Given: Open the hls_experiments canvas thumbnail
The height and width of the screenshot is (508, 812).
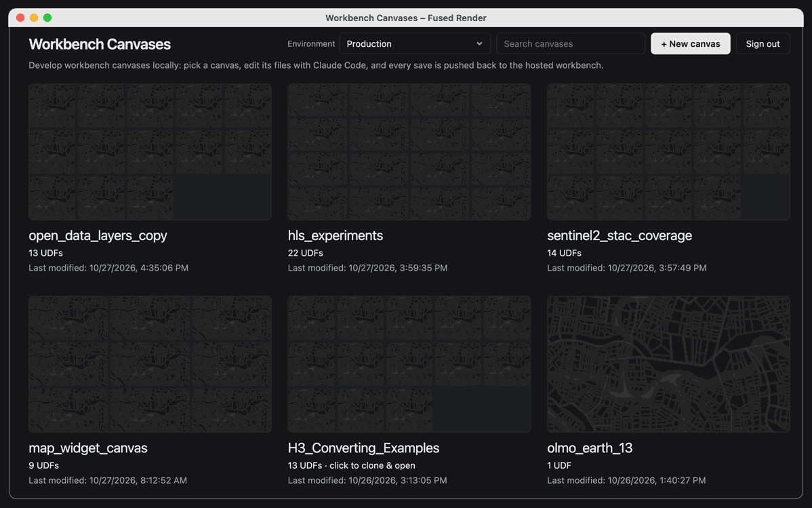Looking at the screenshot, I should click(x=409, y=152).
